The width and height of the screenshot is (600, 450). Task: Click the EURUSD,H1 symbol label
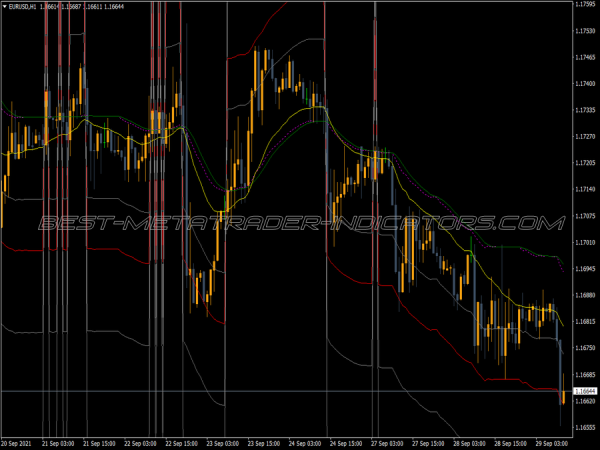click(22, 7)
